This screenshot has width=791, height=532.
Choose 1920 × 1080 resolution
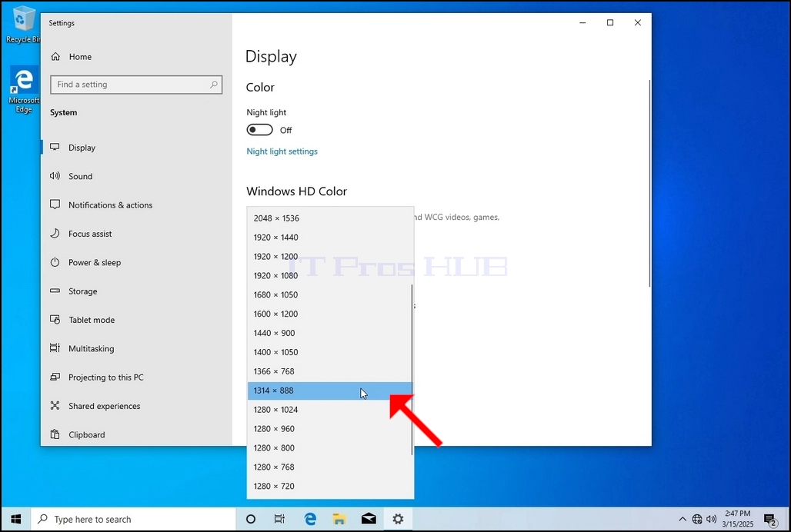(330, 275)
